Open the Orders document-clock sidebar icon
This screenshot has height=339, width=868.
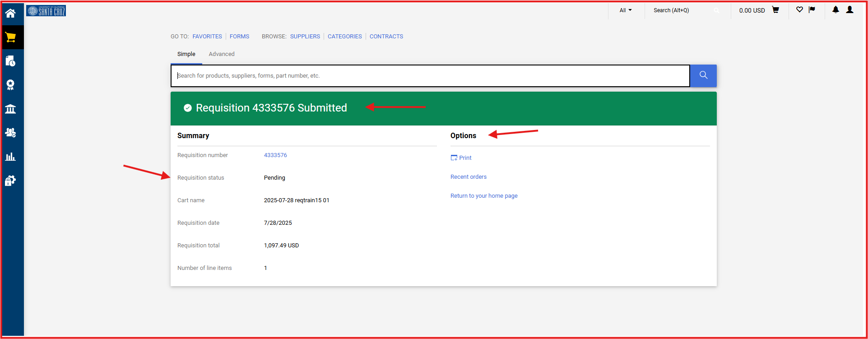click(x=10, y=61)
